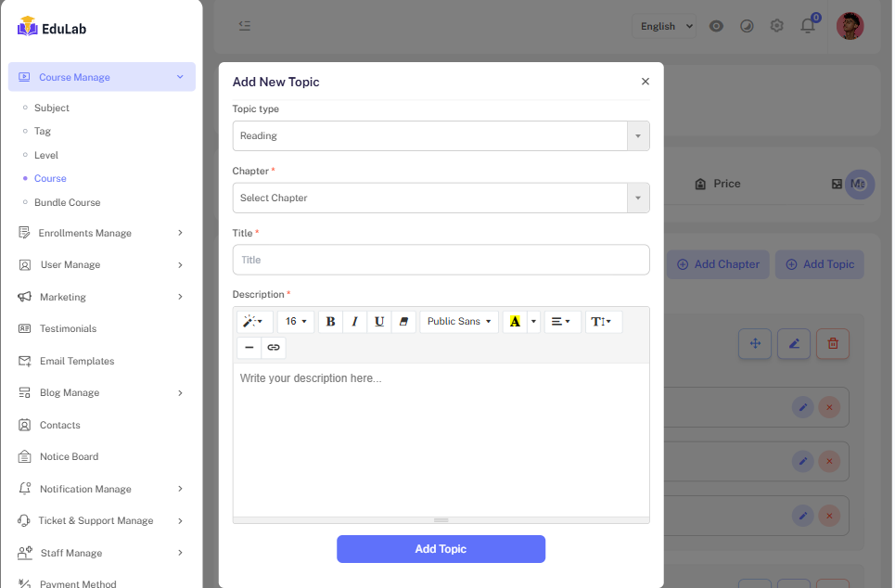Apply the yellow highlight color swatch
895x588 pixels.
click(x=515, y=322)
